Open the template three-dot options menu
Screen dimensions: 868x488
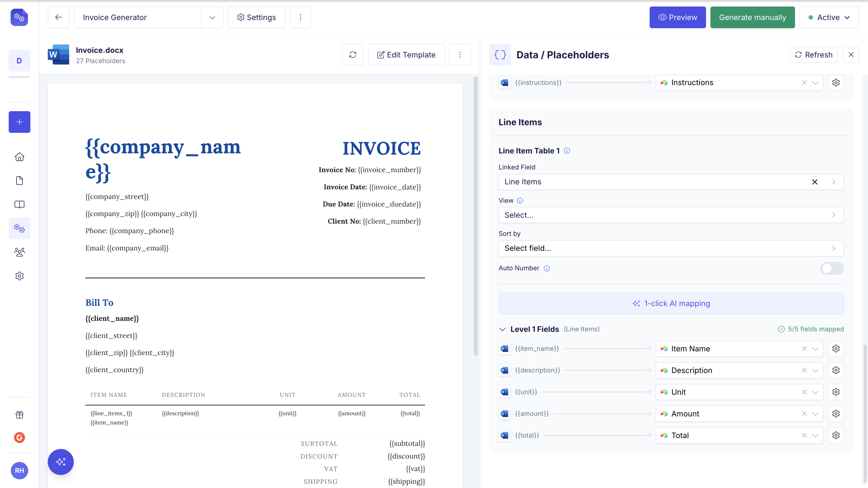(x=459, y=54)
